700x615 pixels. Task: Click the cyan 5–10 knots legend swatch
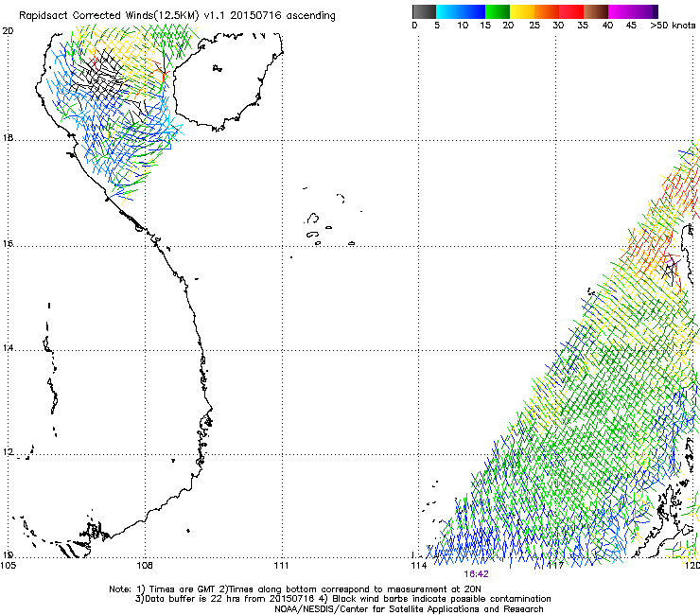tap(448, 11)
